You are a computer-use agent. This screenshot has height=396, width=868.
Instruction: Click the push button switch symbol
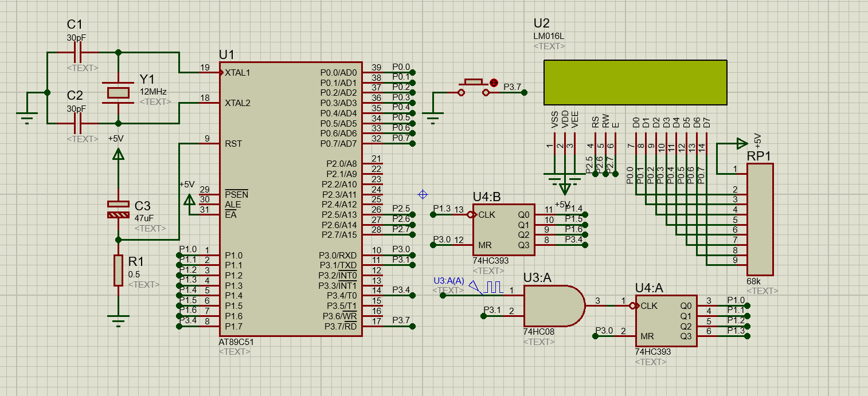click(x=475, y=87)
